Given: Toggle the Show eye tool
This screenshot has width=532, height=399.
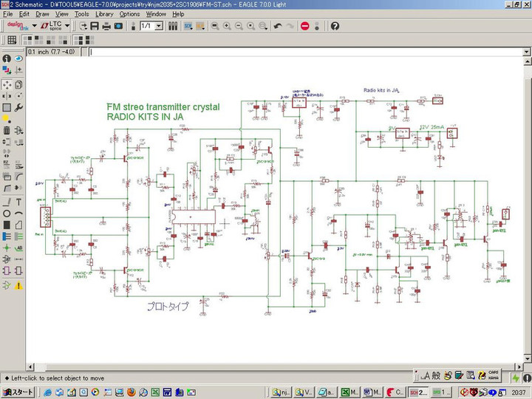Looking at the screenshot, I should (x=18, y=58).
